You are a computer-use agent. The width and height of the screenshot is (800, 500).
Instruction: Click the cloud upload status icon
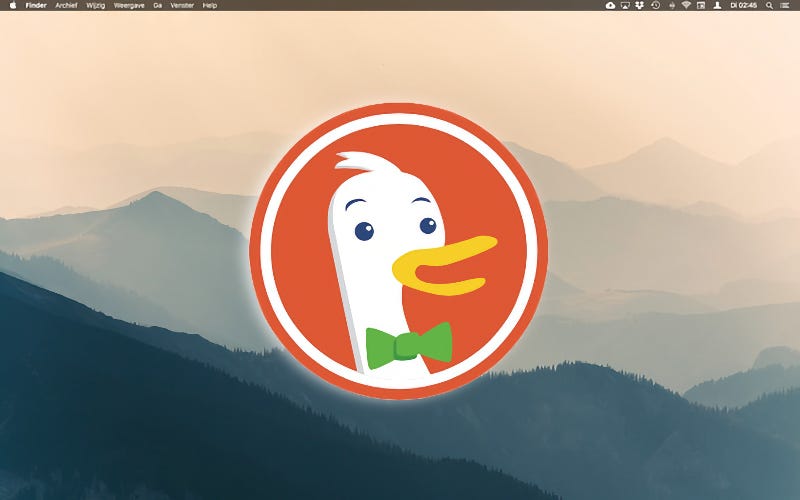(x=610, y=5)
